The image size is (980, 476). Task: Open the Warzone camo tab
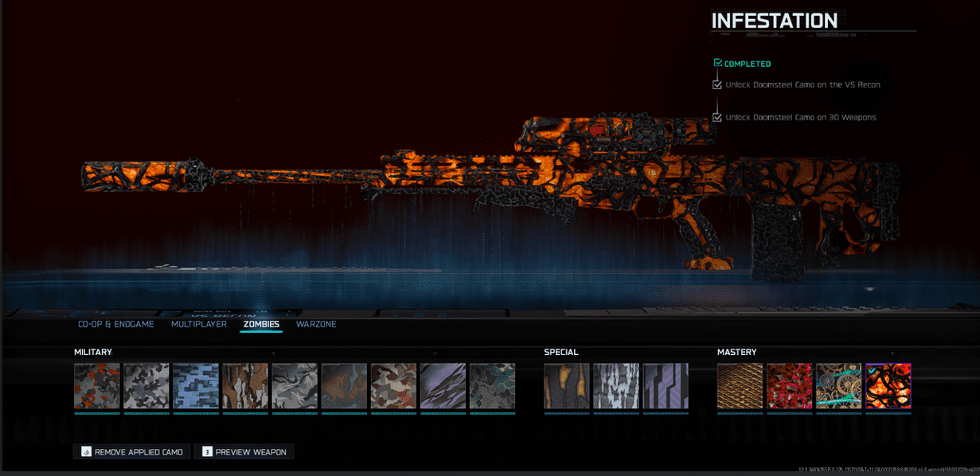coord(316,325)
